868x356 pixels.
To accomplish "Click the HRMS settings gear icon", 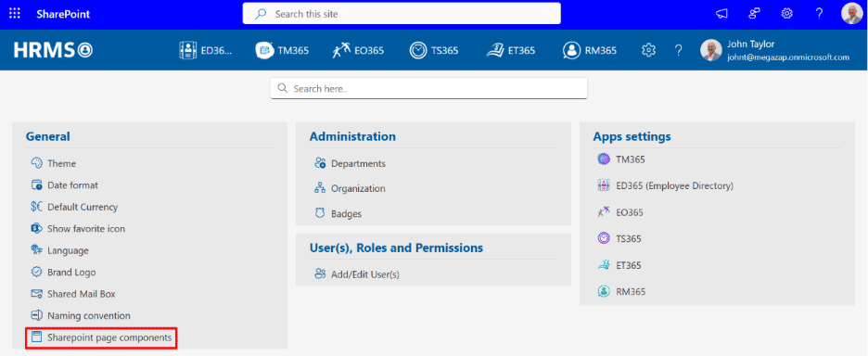I will [x=648, y=50].
